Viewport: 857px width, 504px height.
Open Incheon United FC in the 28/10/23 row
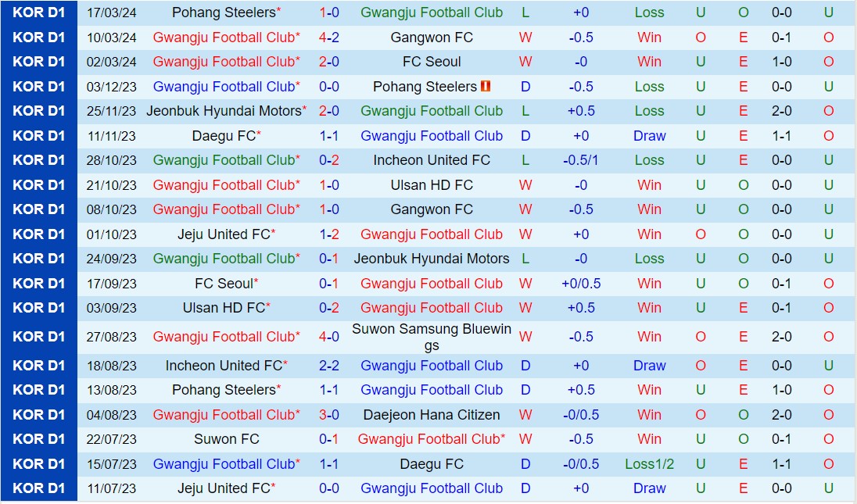432,160
